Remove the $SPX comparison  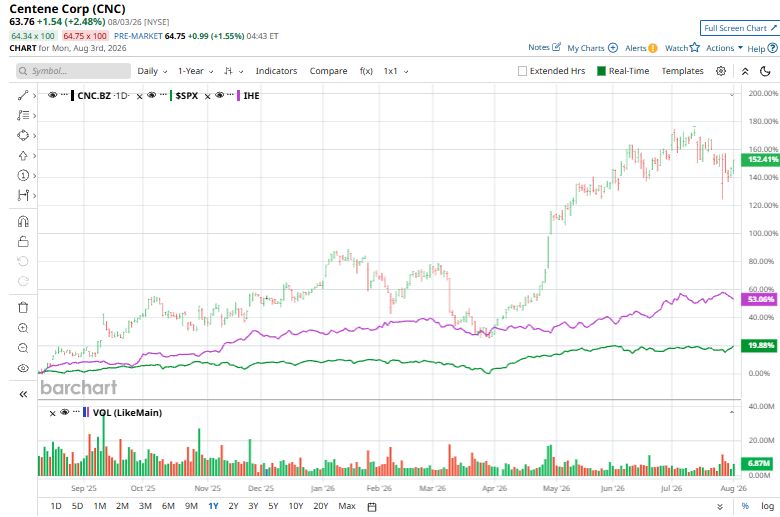tap(139, 97)
